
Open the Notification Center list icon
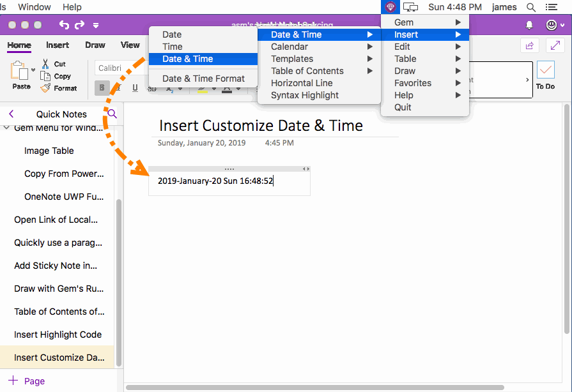551,7
